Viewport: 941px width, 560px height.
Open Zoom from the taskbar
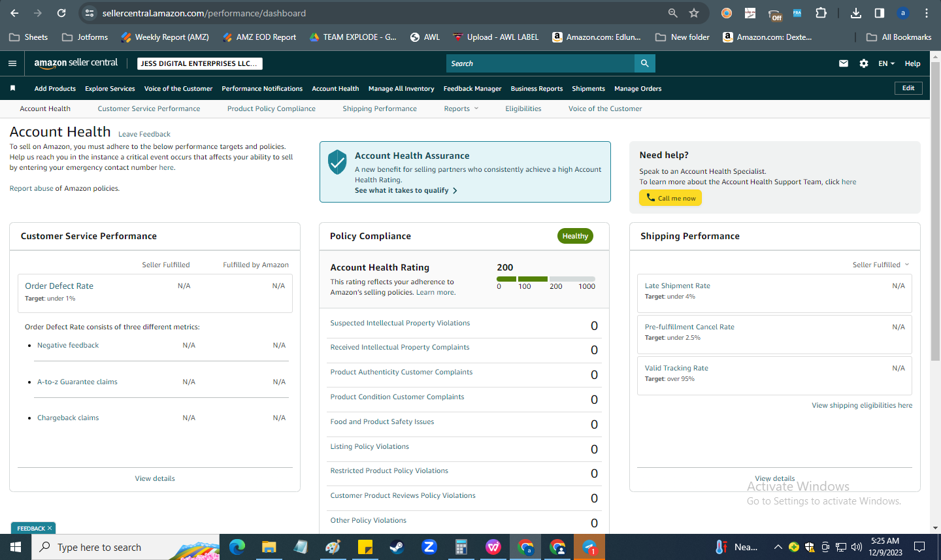[x=429, y=547]
